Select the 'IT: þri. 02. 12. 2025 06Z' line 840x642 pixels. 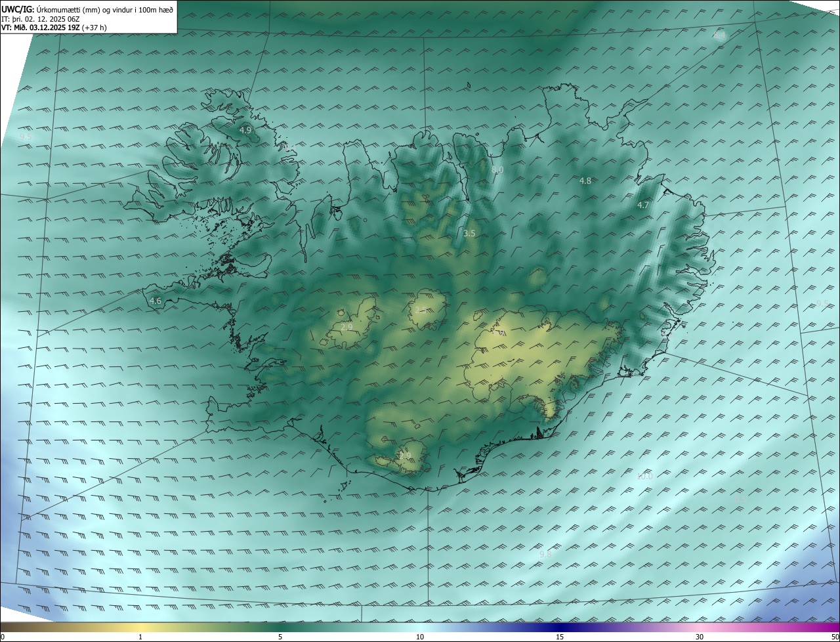[x=41, y=18]
